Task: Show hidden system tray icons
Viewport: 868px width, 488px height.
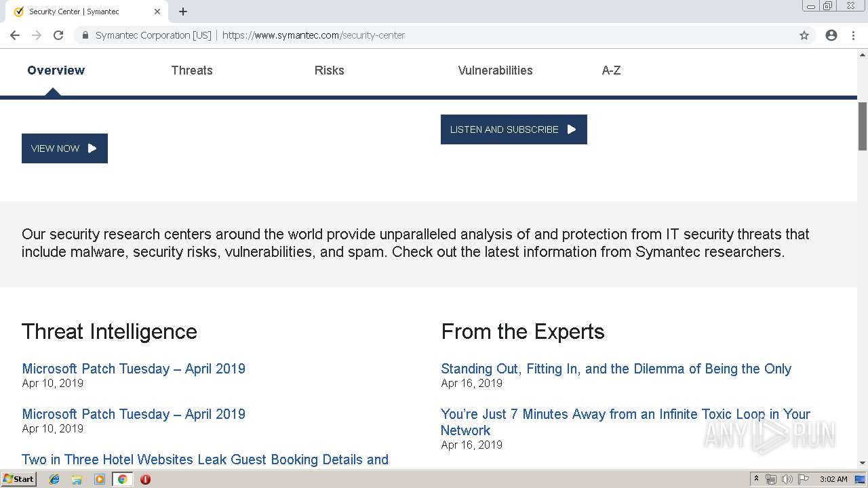Action: 756,479
